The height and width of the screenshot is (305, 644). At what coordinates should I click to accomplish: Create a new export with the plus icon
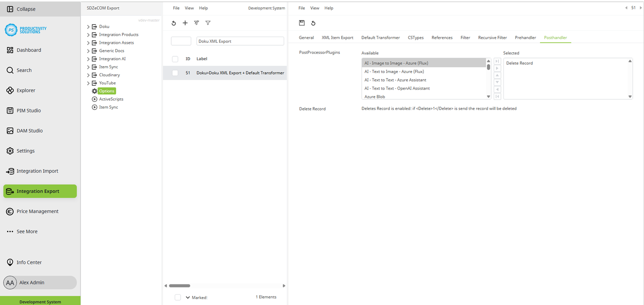(x=185, y=23)
